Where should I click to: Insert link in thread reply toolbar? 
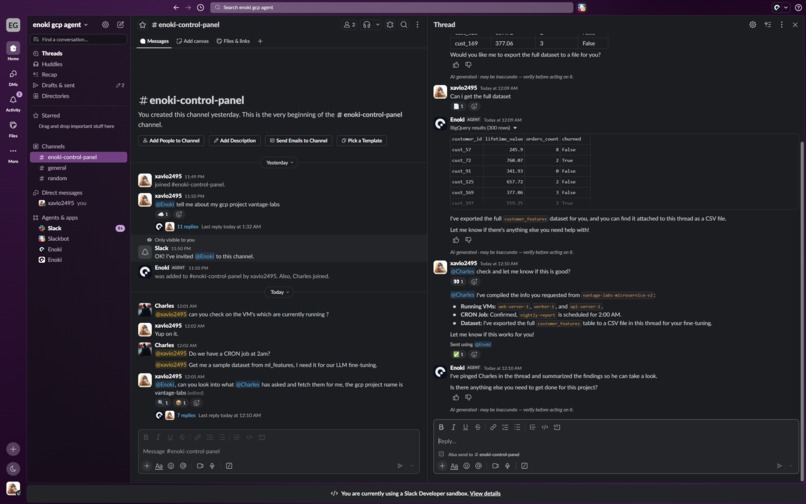point(493,427)
